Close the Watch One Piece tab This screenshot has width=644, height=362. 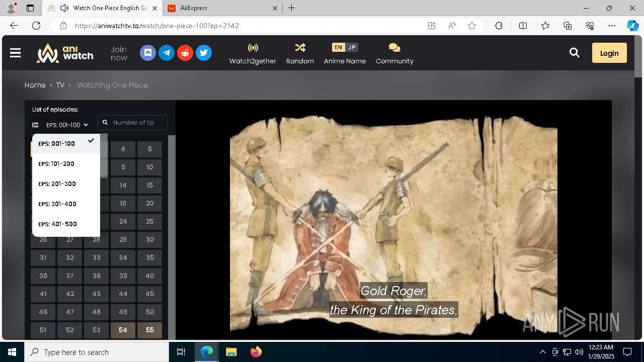coord(154,8)
